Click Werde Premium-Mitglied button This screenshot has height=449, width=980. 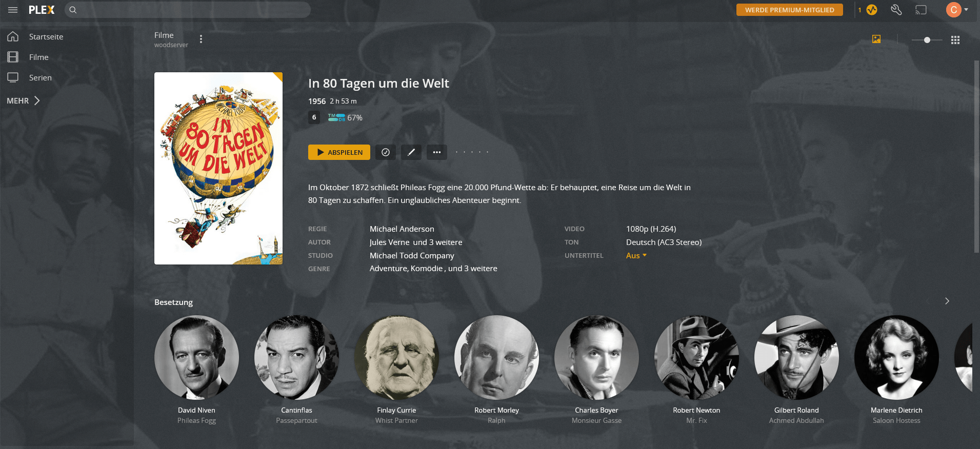click(790, 10)
